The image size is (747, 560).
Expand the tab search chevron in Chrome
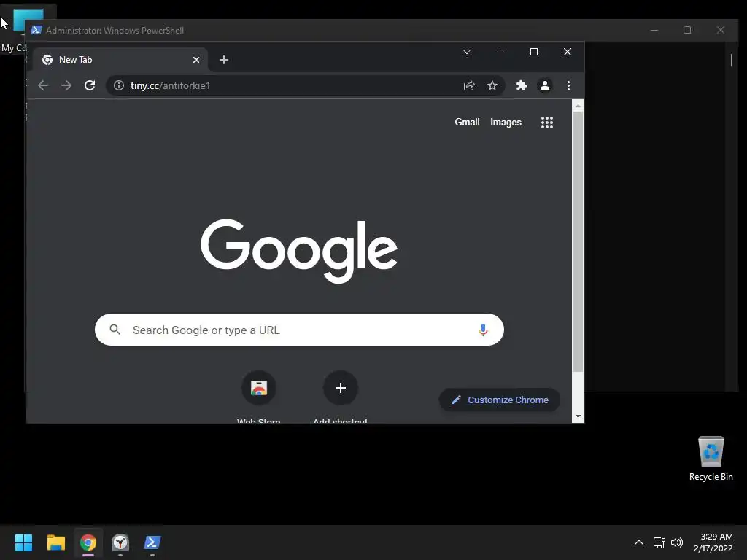point(467,52)
